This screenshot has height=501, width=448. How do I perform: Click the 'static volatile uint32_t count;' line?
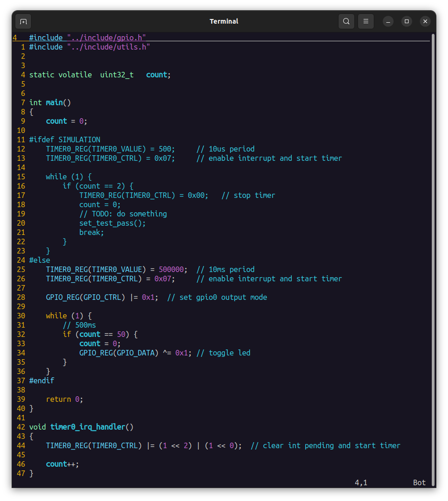coord(100,75)
